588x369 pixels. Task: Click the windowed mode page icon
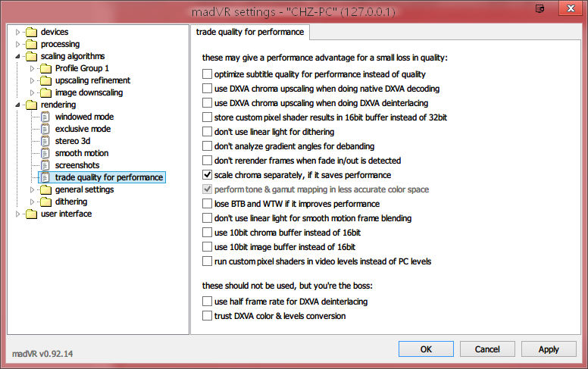pos(45,117)
